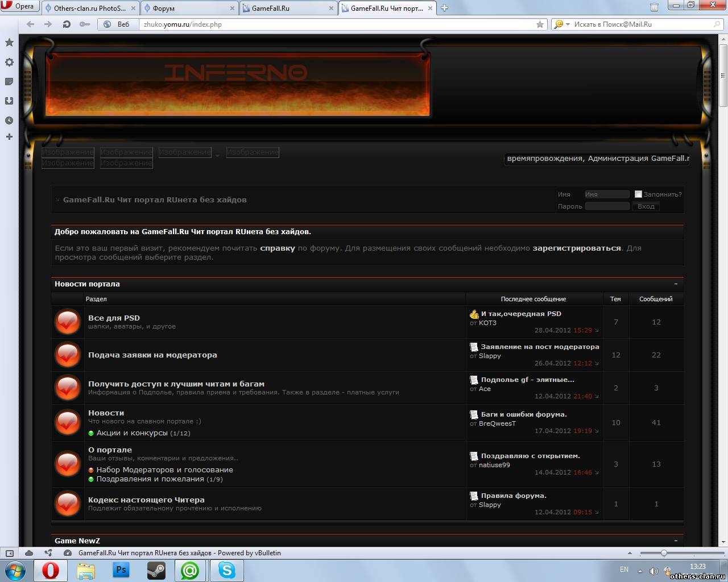Open the sidebar gear widgets panel
The height and width of the screenshot is (582, 728).
(x=9, y=62)
